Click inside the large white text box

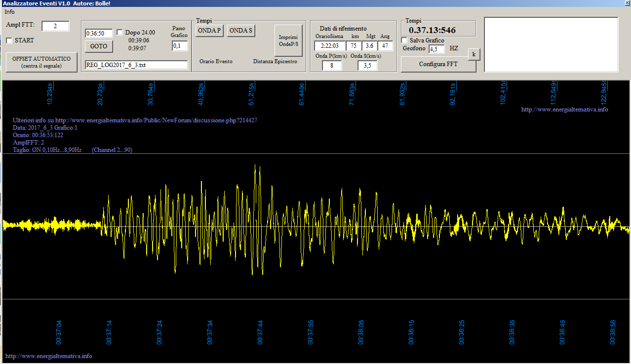coord(551,44)
